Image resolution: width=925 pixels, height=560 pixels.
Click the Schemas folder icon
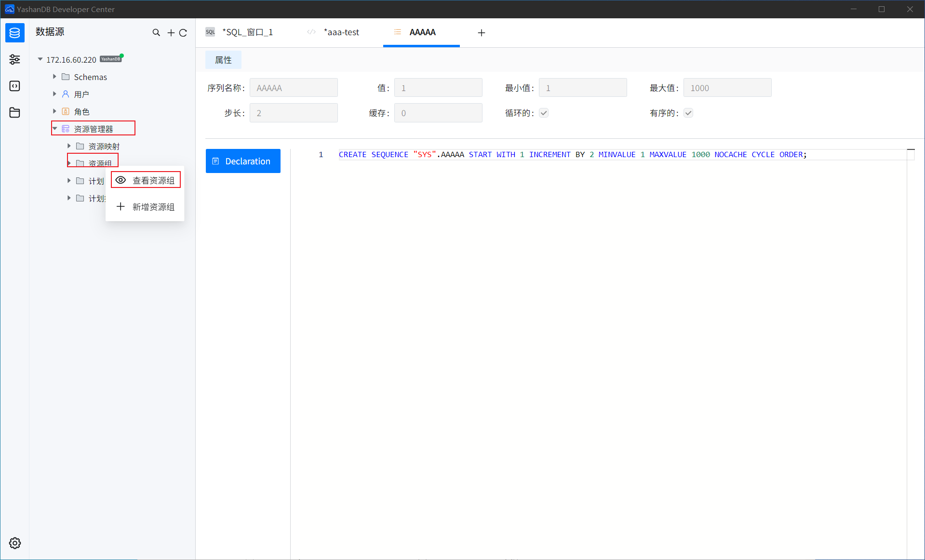(x=66, y=77)
